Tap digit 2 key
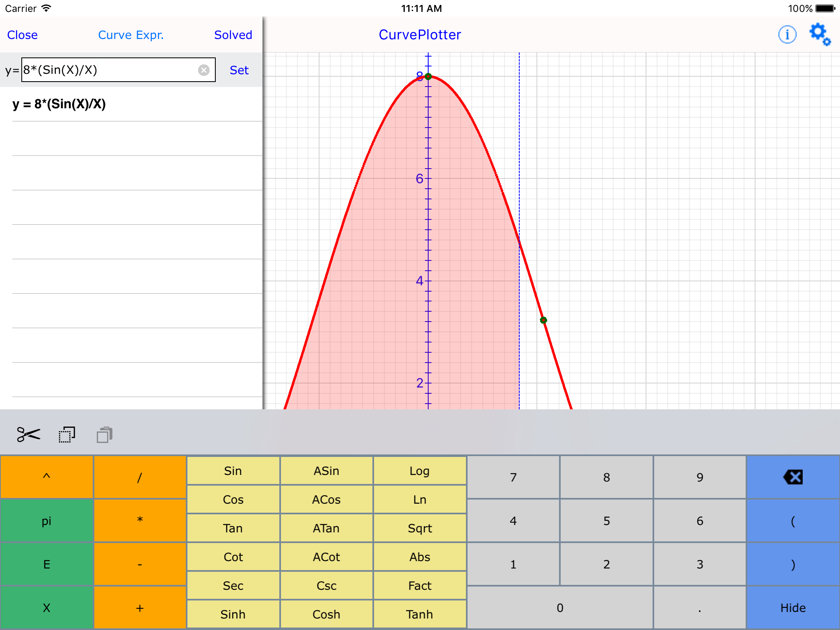Image resolution: width=840 pixels, height=630 pixels. click(607, 564)
